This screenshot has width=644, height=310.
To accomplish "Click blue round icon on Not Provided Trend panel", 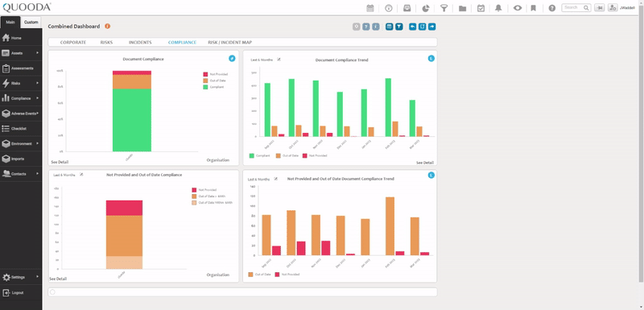I will point(431,175).
